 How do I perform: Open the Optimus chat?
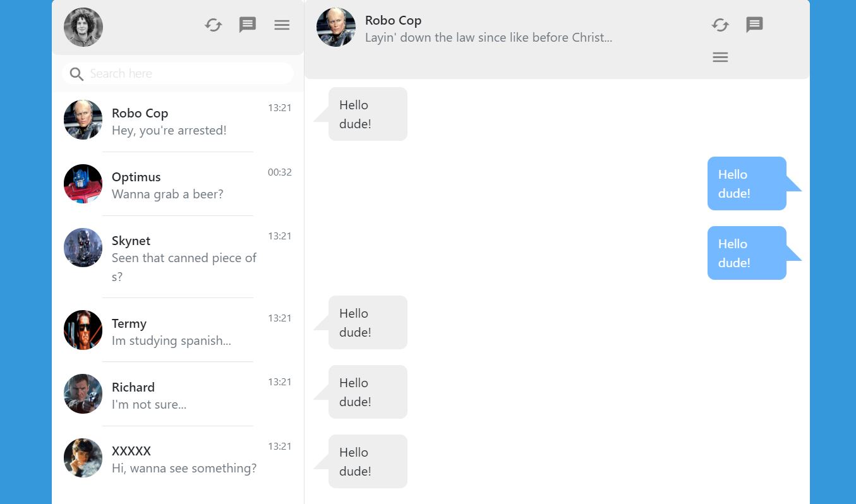point(177,185)
